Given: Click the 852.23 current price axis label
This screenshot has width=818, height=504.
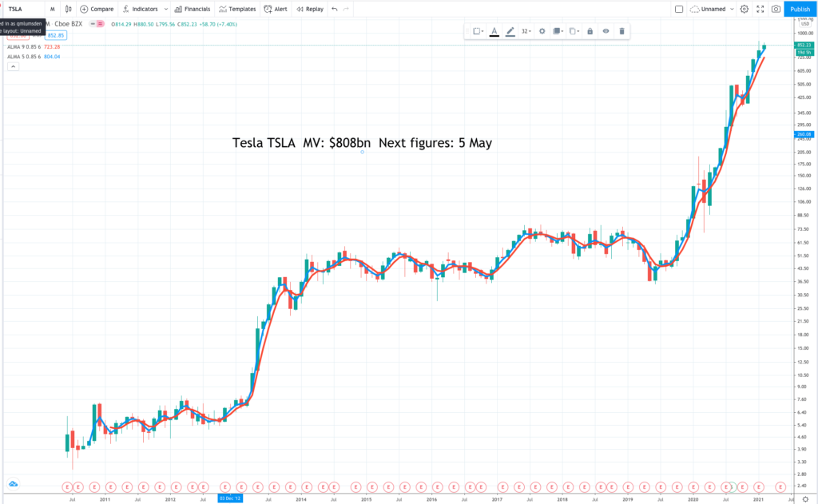Looking at the screenshot, I should pos(804,46).
